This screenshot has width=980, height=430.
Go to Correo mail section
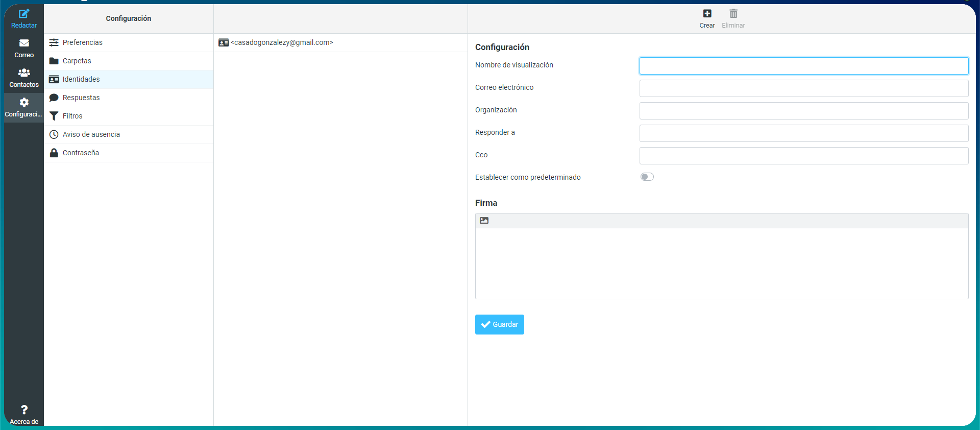24,49
